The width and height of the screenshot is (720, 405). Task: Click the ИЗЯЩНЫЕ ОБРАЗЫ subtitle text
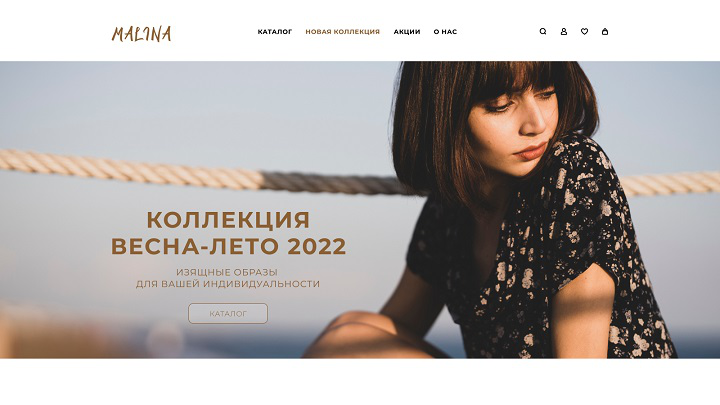(x=227, y=272)
